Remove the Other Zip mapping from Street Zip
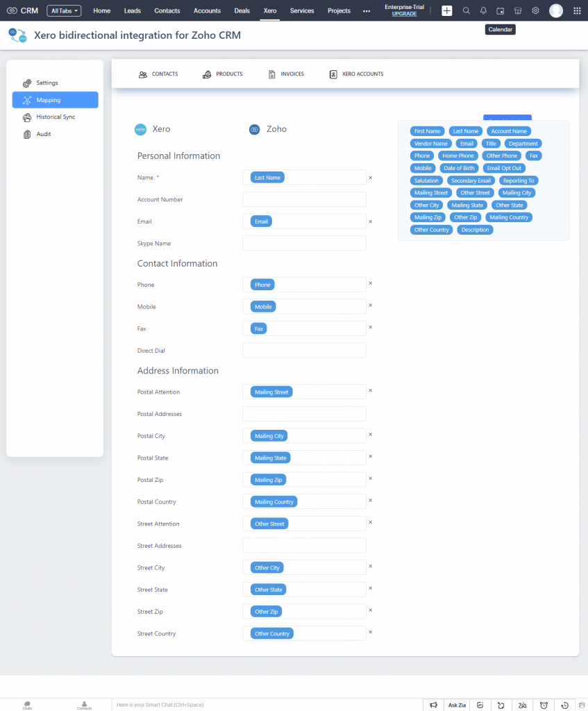 point(371,610)
